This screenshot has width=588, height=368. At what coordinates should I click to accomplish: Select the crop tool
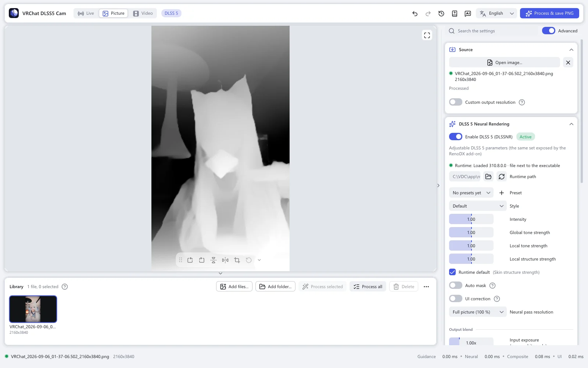237,260
